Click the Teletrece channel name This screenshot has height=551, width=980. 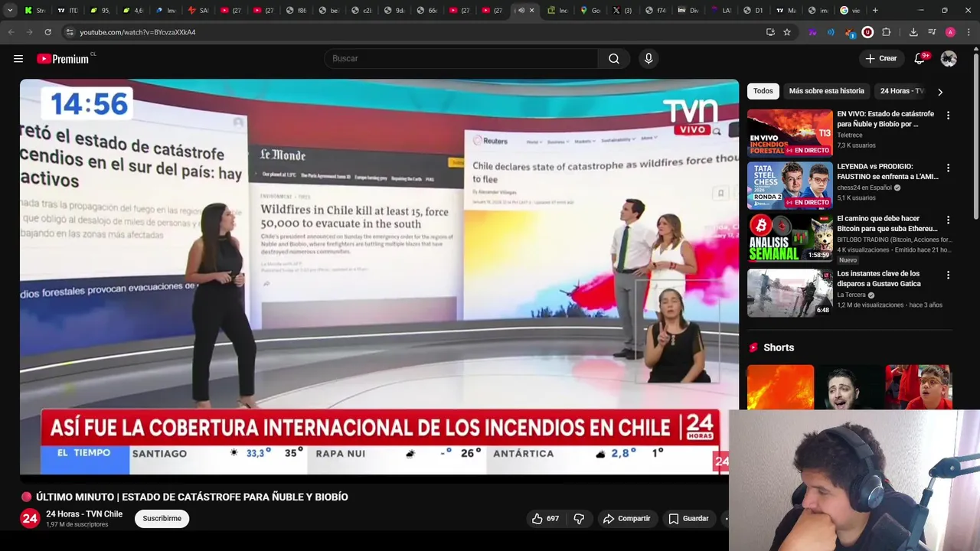[849, 135]
